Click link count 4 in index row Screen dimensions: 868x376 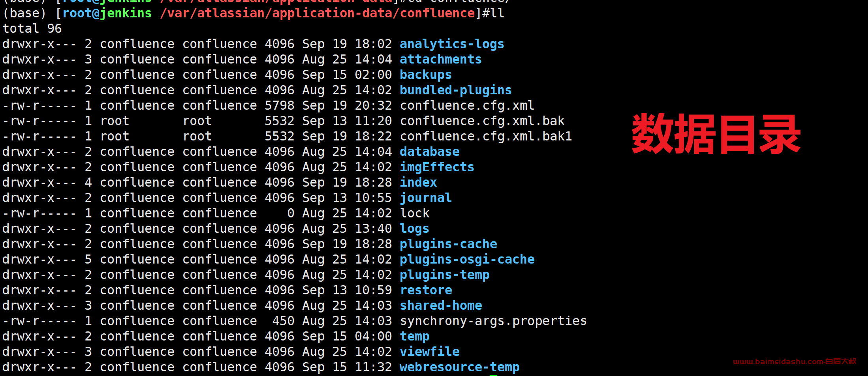tap(88, 183)
